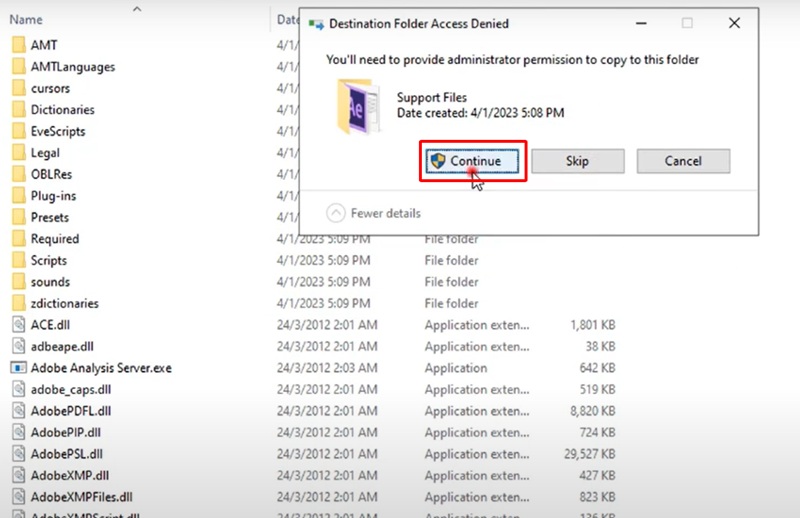Select the sounds folder icon
Image resolution: width=800 pixels, height=518 pixels.
19,281
